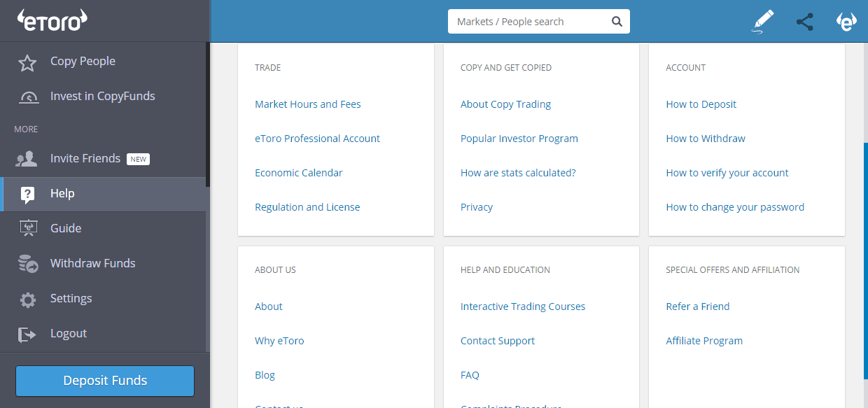Click the CopyFunds gauge icon
Viewport: 868px width, 408px height.
[29, 97]
